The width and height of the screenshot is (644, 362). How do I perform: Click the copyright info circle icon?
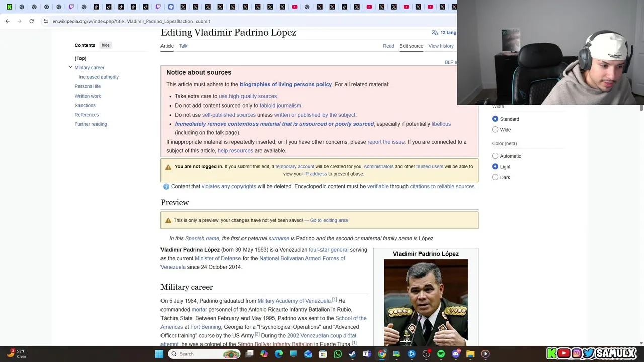[x=166, y=186]
